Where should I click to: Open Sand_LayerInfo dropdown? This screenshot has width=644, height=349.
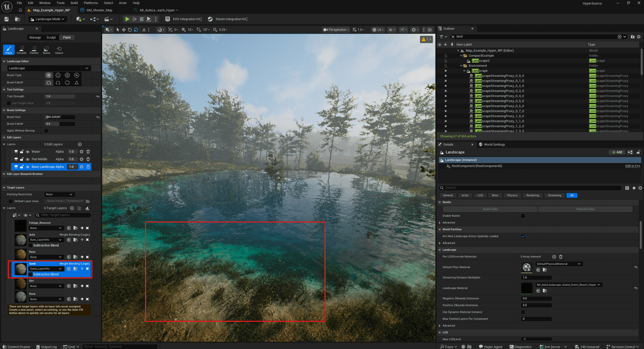coord(45,269)
